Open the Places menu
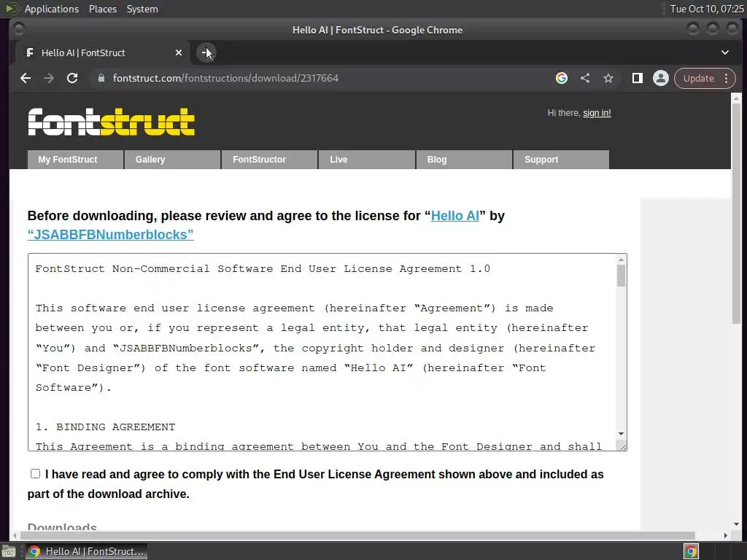This screenshot has height=560, width=747. (x=103, y=9)
